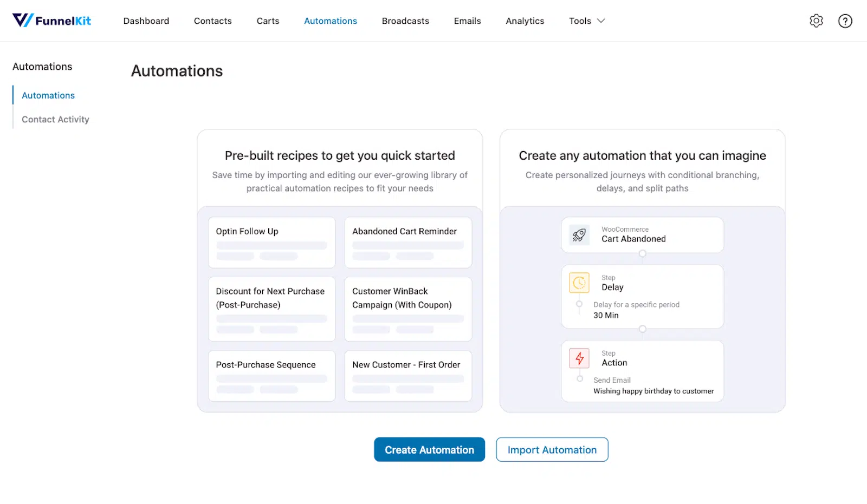The image size is (867, 504).
Task: Choose the Abandoned Cart Reminder recipe
Action: click(408, 243)
